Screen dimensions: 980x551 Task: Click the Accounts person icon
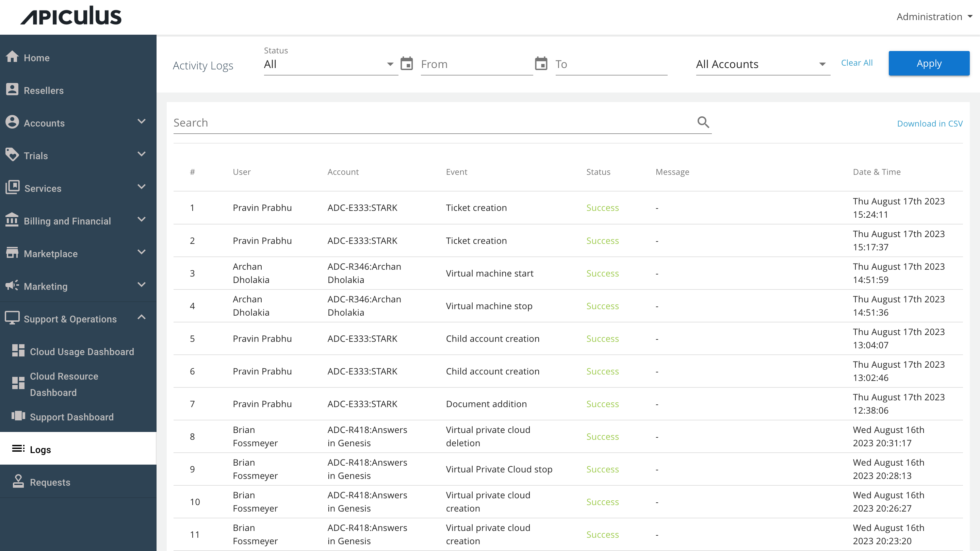coord(12,122)
